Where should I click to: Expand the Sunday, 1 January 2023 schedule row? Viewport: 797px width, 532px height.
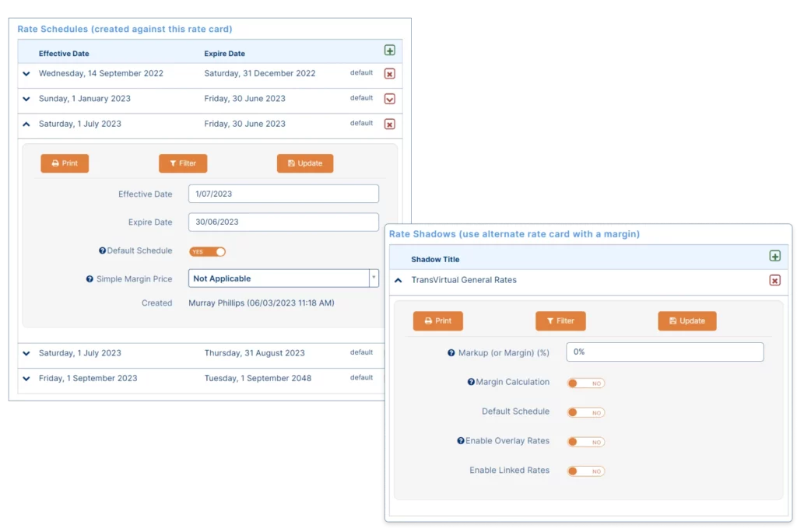click(26, 98)
